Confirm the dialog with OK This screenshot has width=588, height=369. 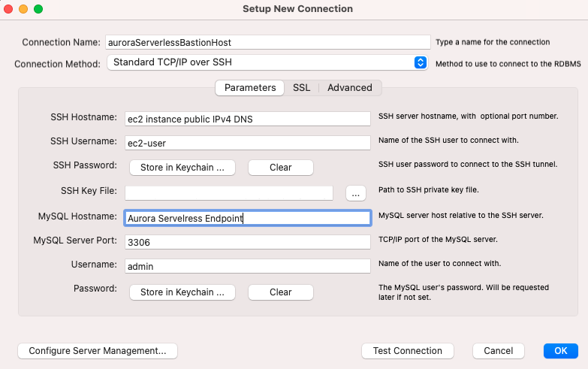(561, 351)
